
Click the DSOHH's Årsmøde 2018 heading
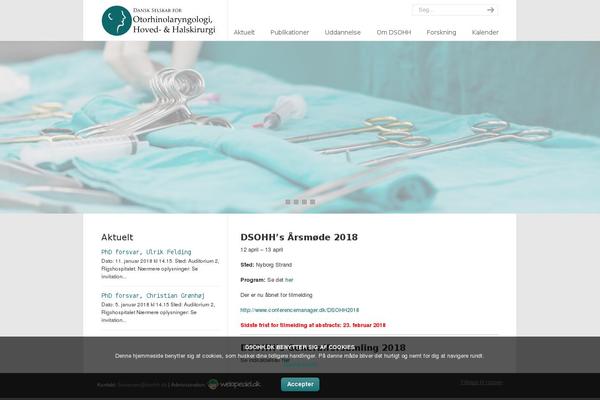(x=299, y=237)
